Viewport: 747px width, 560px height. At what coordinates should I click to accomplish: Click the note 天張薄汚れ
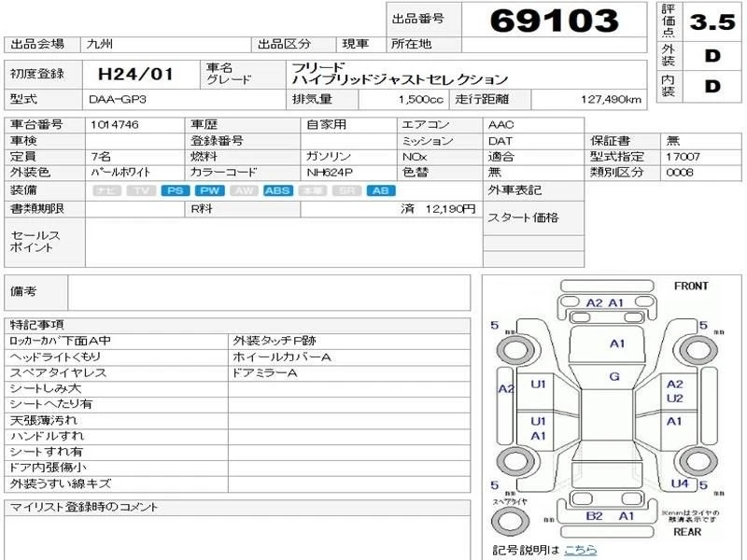click(x=43, y=421)
